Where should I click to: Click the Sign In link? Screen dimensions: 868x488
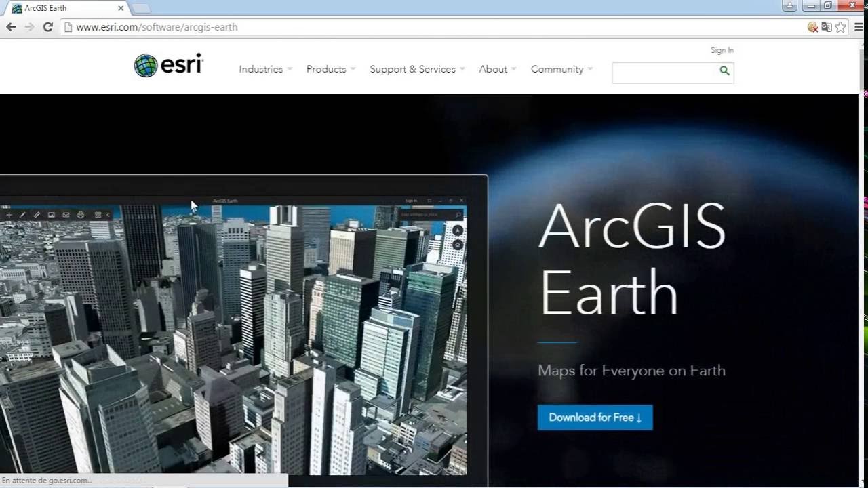pos(722,50)
